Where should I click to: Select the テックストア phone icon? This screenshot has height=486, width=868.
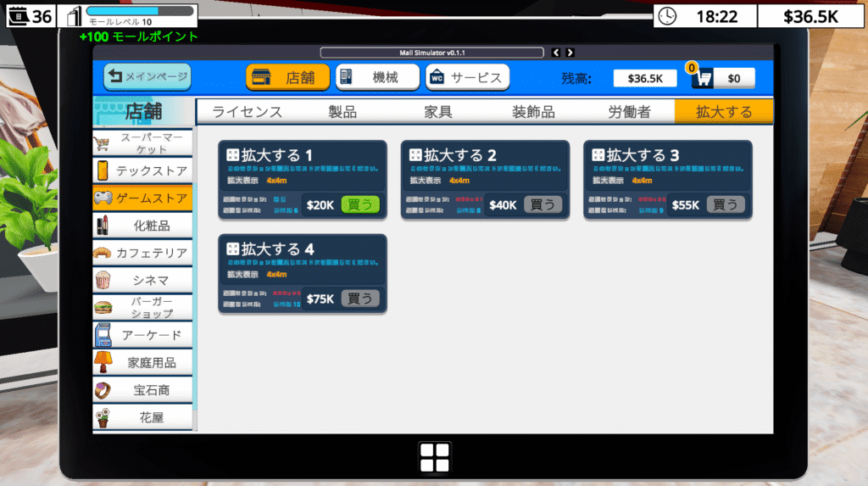(103, 170)
